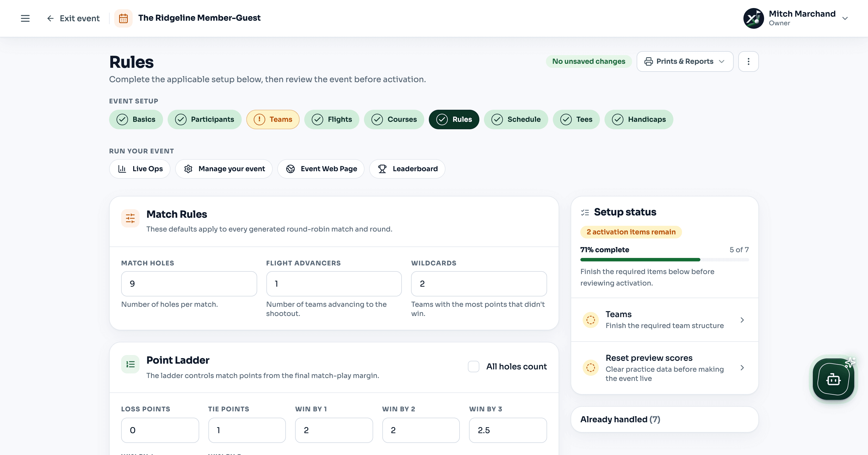Switch to the Flights setup step
The height and width of the screenshot is (455, 868).
click(x=332, y=119)
